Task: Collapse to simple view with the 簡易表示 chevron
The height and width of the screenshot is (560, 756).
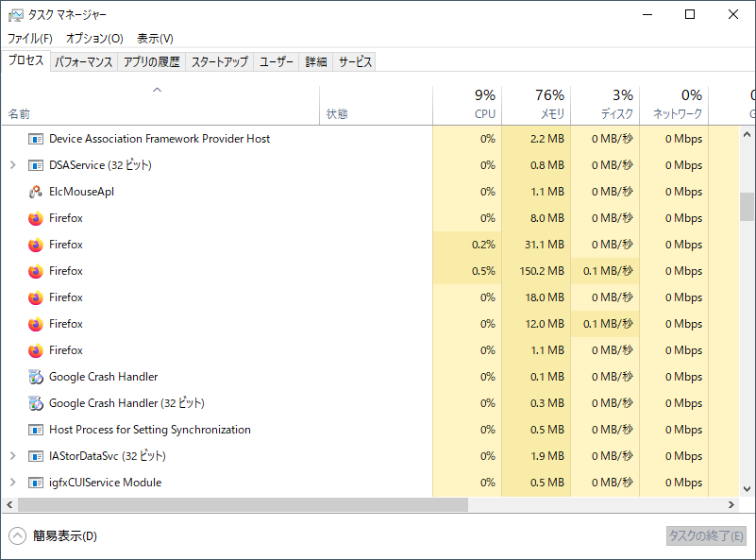Action: [x=17, y=535]
